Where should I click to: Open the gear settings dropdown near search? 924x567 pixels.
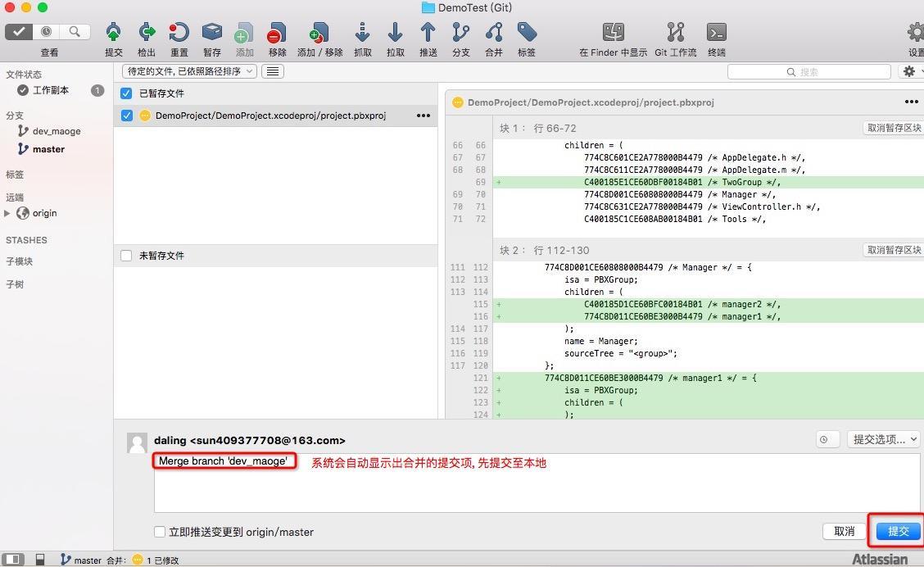(x=912, y=71)
